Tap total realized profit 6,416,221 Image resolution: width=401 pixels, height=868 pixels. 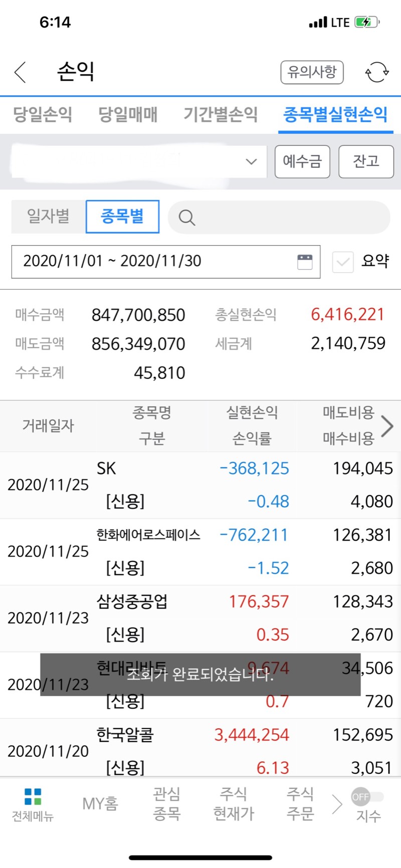(x=347, y=315)
